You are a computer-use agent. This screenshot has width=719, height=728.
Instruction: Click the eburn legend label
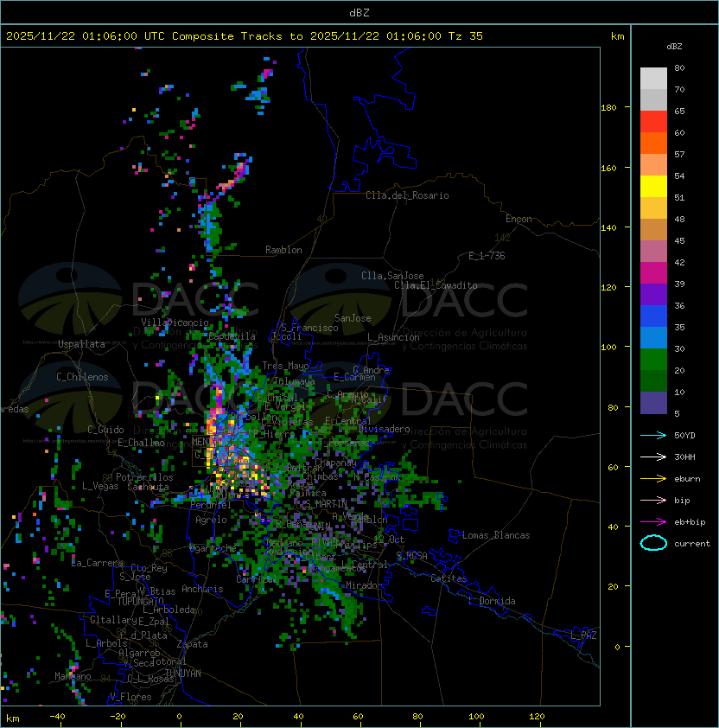687,479
